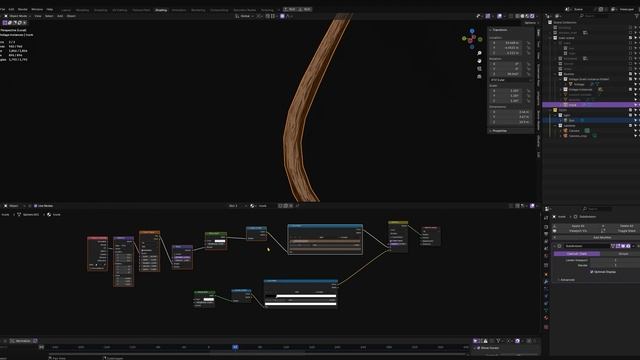The height and width of the screenshot is (360, 640).
Task: Click the viewport overlays icon
Action: coord(500,16)
